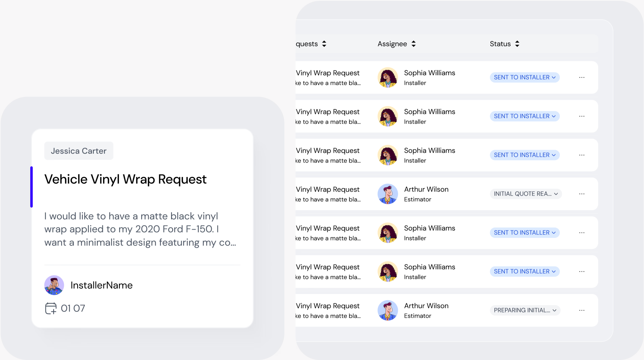Click Arthur Wilson avatar in last row
This screenshot has width=644, height=360.
click(x=388, y=310)
